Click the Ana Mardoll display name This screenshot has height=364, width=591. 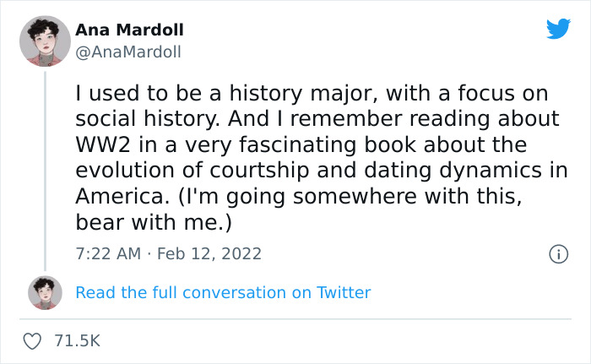point(129,30)
